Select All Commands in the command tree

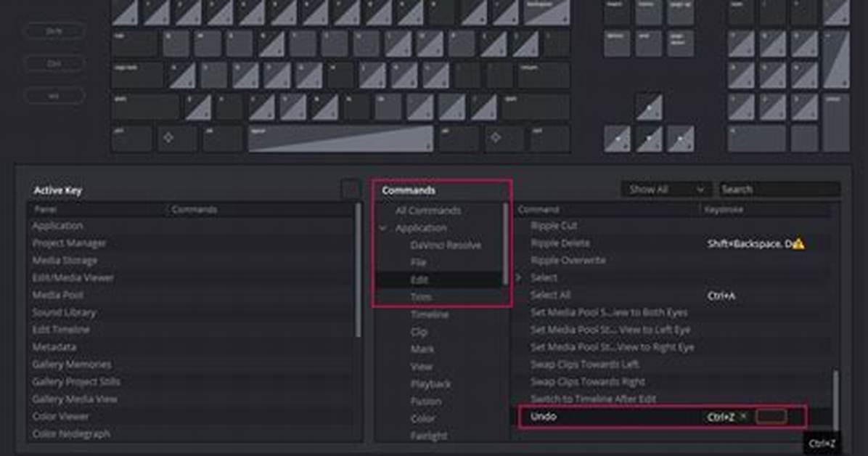(x=428, y=211)
